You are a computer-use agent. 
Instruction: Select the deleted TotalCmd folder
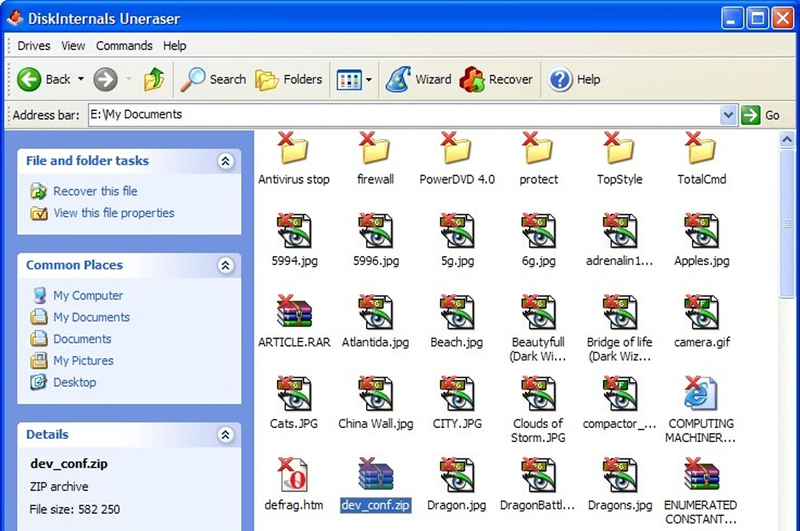click(701, 149)
